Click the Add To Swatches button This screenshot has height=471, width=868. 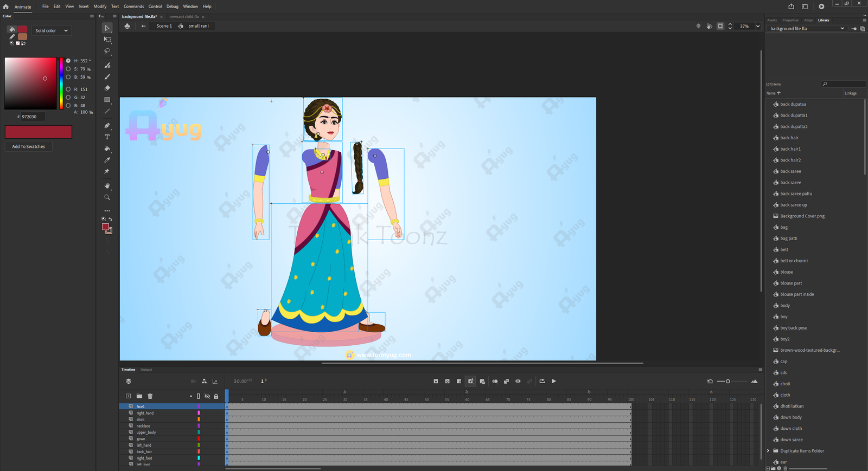(x=29, y=146)
